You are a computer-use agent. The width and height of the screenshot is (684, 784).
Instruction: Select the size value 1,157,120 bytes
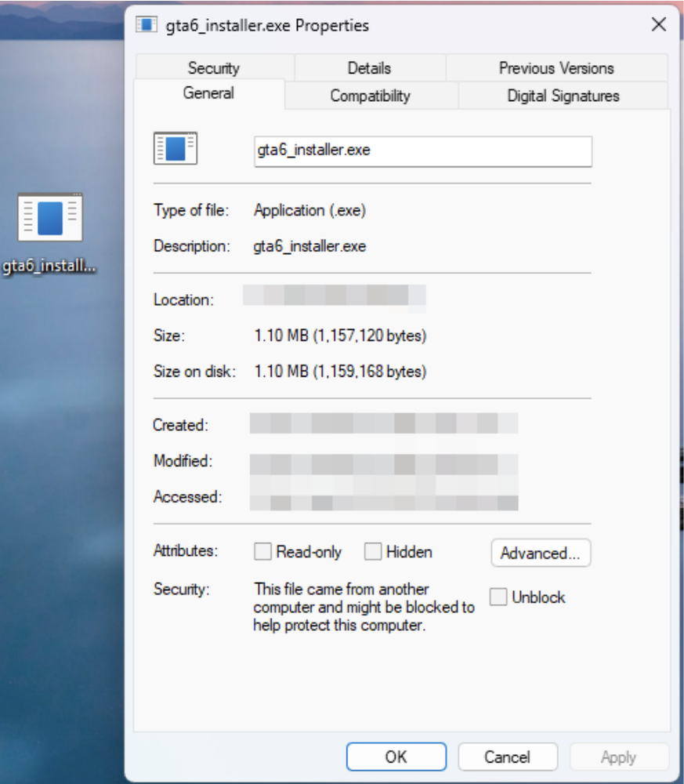point(340,335)
